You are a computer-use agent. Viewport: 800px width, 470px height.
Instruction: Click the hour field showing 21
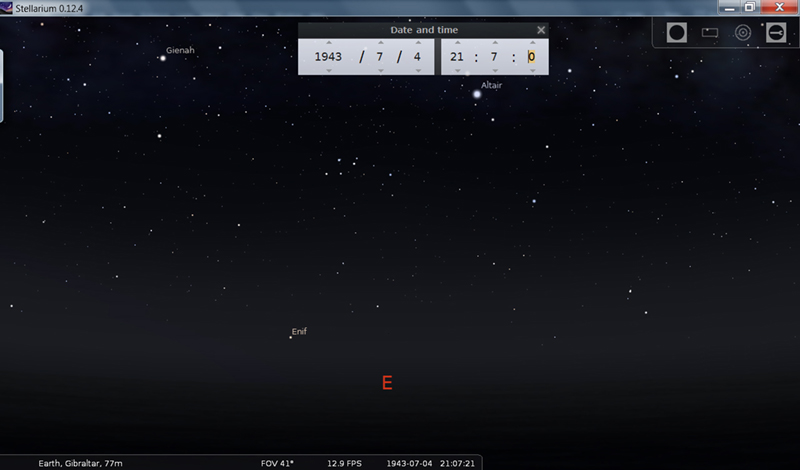coord(457,57)
